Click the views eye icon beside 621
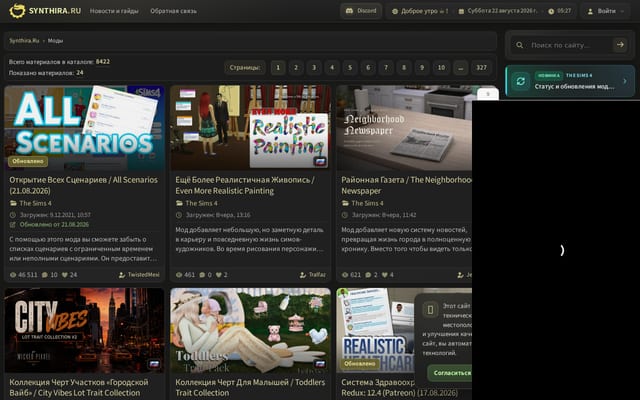The height and width of the screenshot is (400, 640). [x=345, y=275]
